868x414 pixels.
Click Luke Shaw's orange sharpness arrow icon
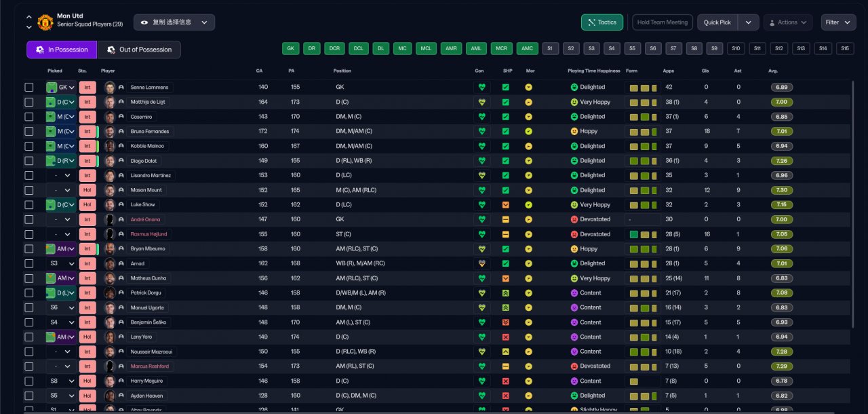[505, 205]
